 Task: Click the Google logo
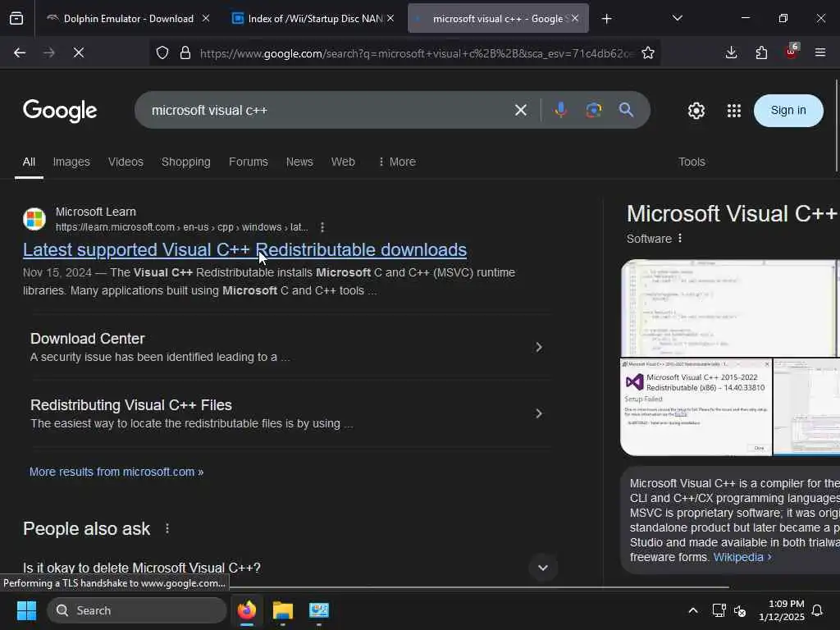[x=60, y=111]
